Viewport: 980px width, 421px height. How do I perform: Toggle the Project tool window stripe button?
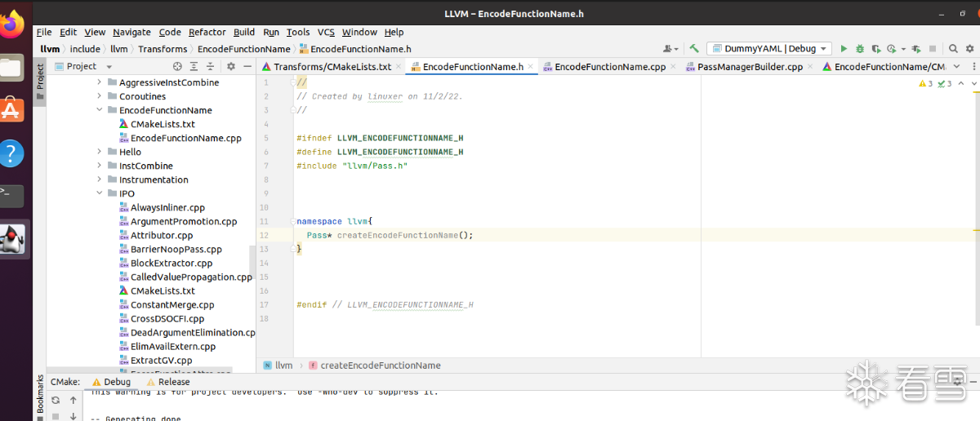[x=39, y=78]
